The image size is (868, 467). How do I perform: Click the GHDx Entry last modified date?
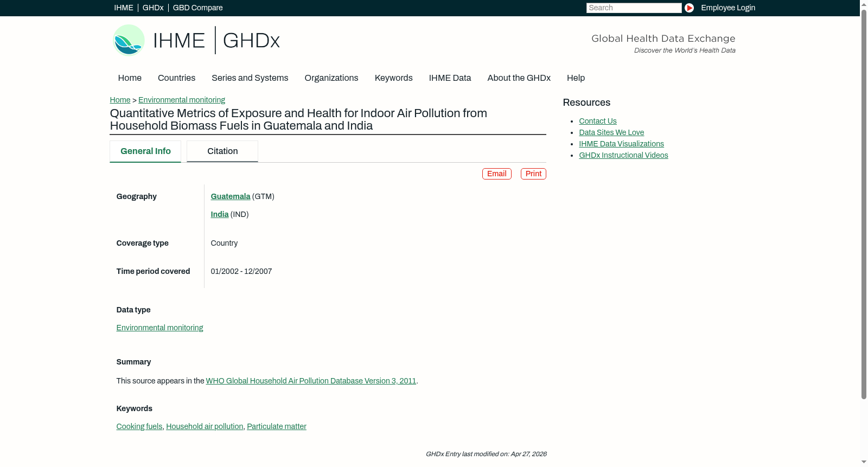tap(486, 454)
